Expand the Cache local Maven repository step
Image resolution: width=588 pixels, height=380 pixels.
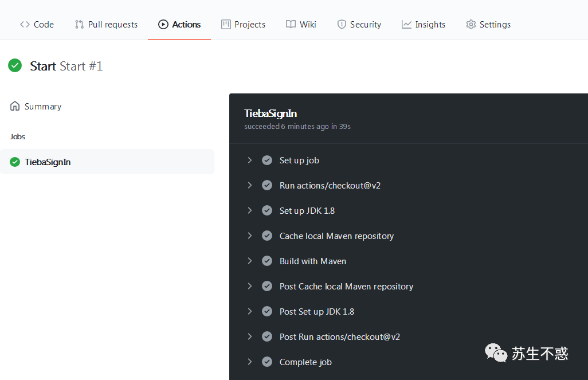(x=250, y=236)
